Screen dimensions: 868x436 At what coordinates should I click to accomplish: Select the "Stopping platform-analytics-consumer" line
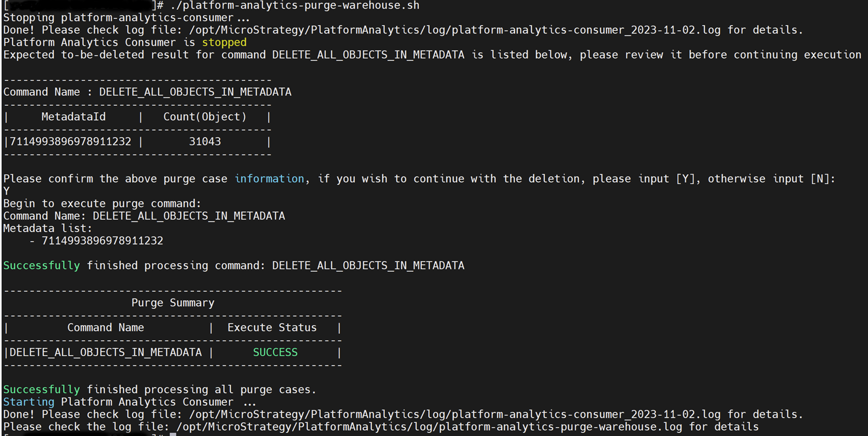126,18
